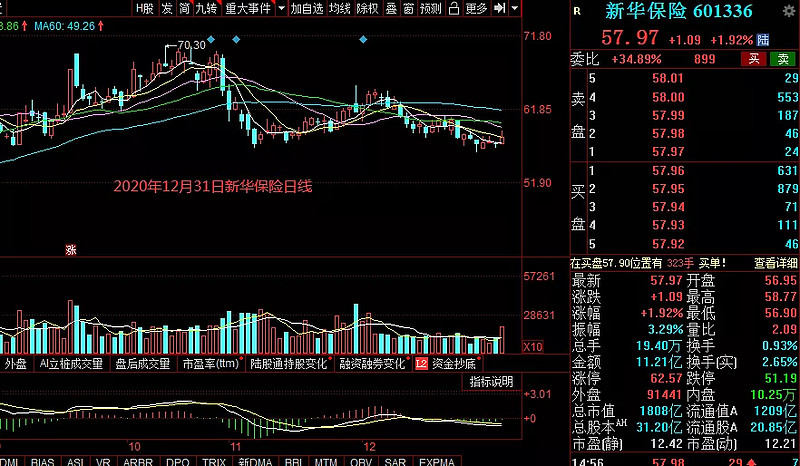Select the VR indicator tab

pyautogui.click(x=103, y=461)
